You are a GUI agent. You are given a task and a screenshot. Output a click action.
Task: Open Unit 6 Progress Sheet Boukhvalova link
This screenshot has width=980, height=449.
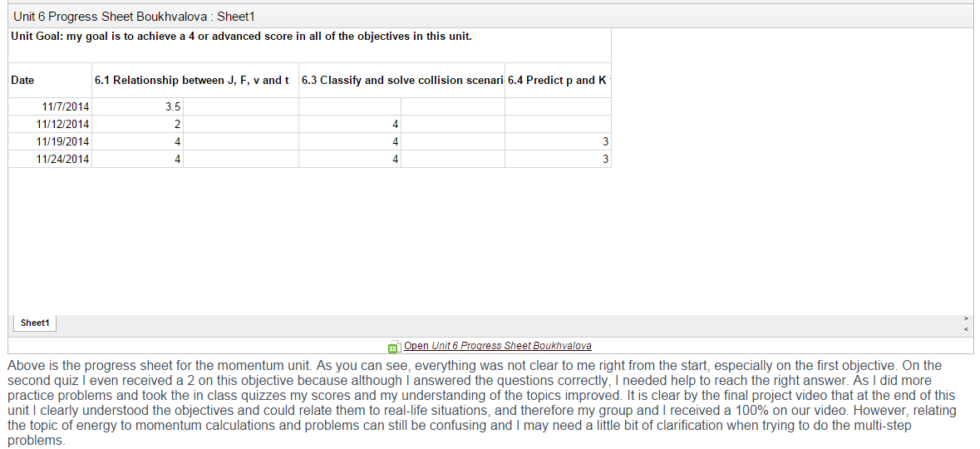(x=498, y=346)
